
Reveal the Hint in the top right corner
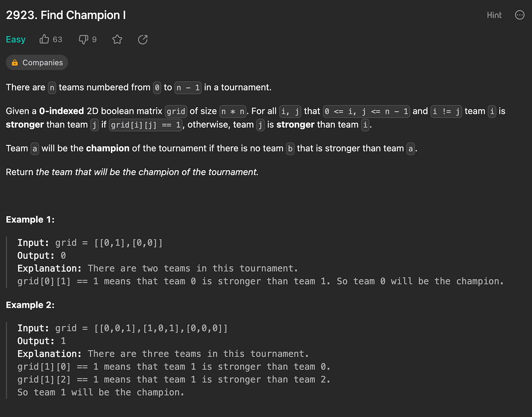(x=494, y=15)
